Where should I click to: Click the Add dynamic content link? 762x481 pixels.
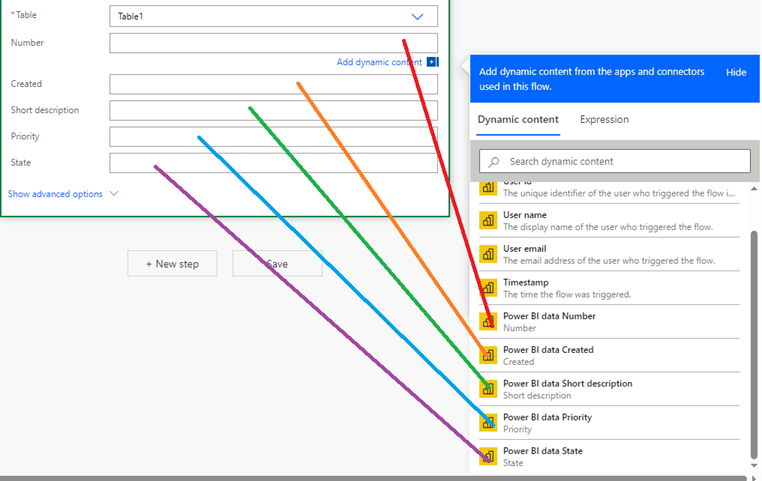379,62
